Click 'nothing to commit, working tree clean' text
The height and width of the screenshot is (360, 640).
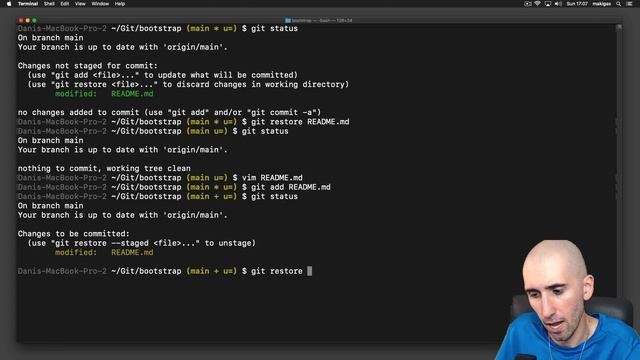point(104,168)
